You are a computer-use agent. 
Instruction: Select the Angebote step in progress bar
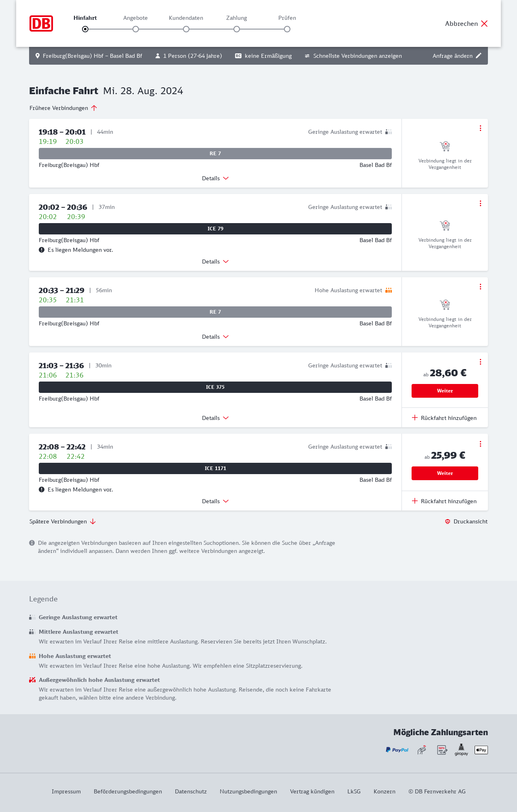coord(136,29)
